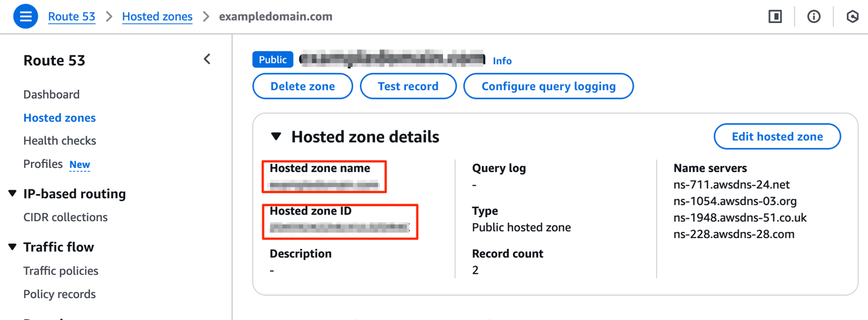Open Profiles in the sidebar

[43, 164]
